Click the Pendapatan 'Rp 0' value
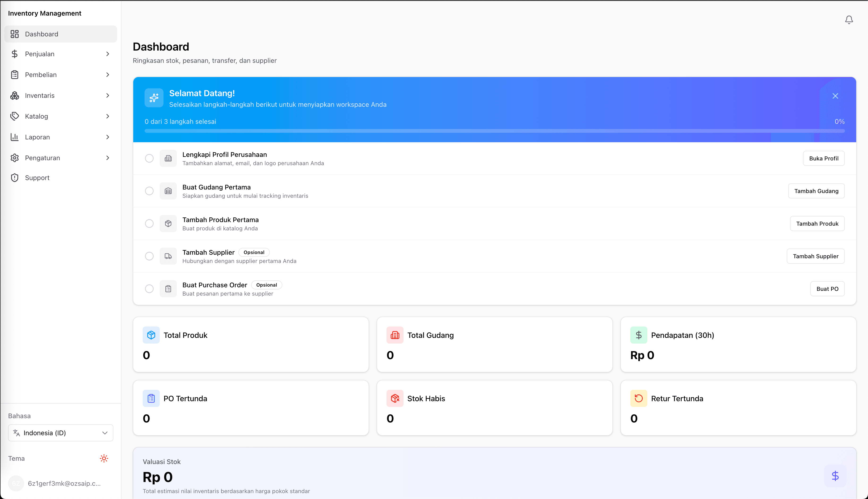 (x=642, y=355)
